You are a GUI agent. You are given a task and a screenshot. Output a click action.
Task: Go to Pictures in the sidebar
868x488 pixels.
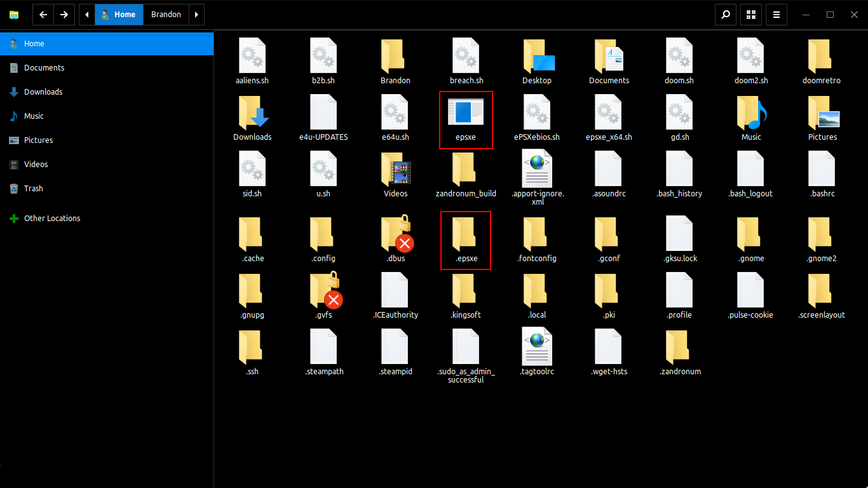107,140
